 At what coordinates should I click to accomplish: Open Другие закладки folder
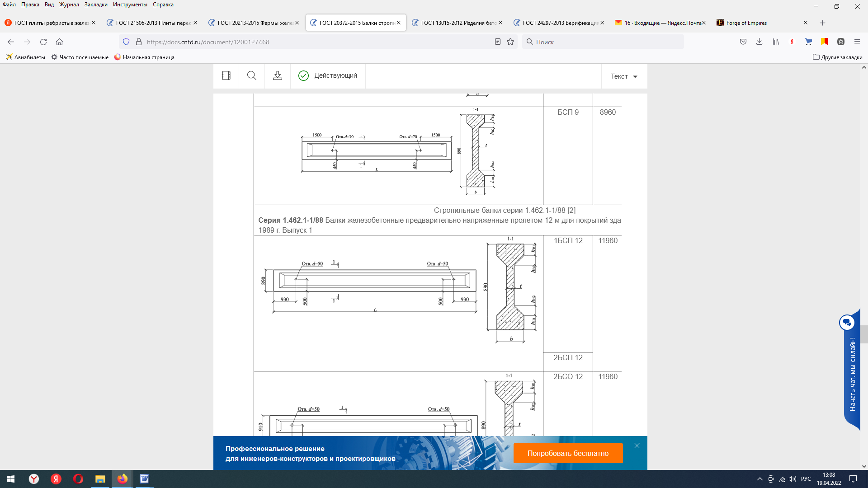(837, 57)
